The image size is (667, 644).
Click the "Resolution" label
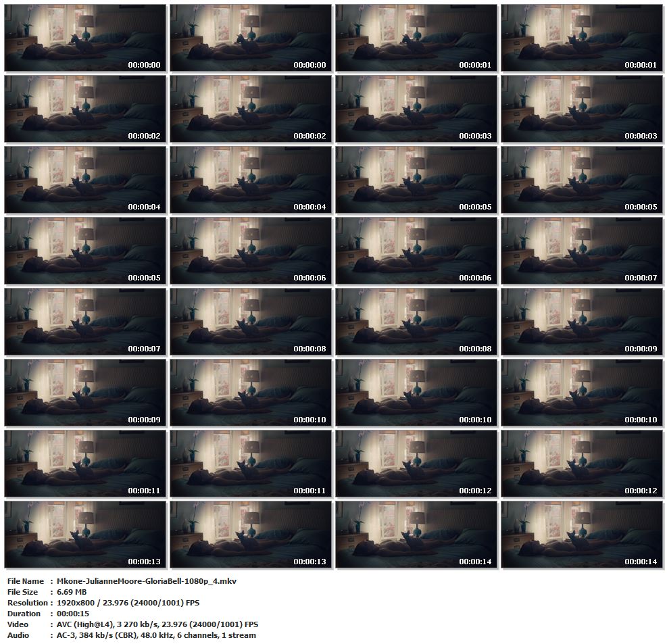point(27,603)
